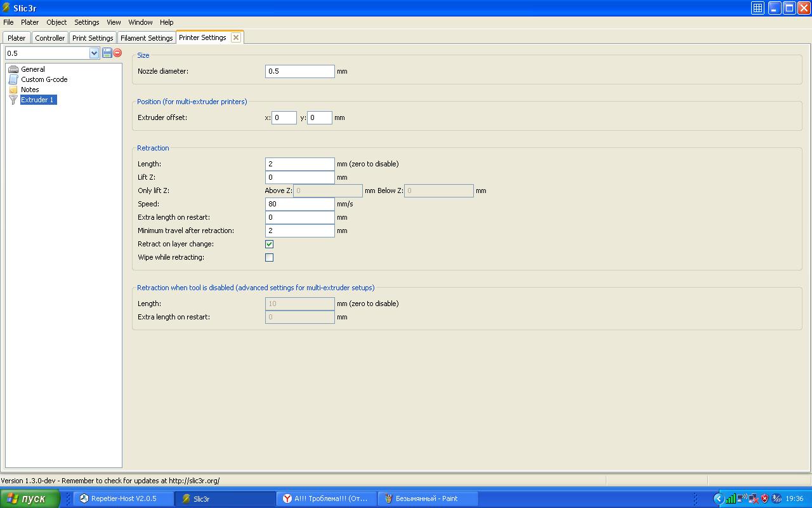Screen dimensions: 812x508
Task: Click the Windows Start button
Action: pos(30,498)
